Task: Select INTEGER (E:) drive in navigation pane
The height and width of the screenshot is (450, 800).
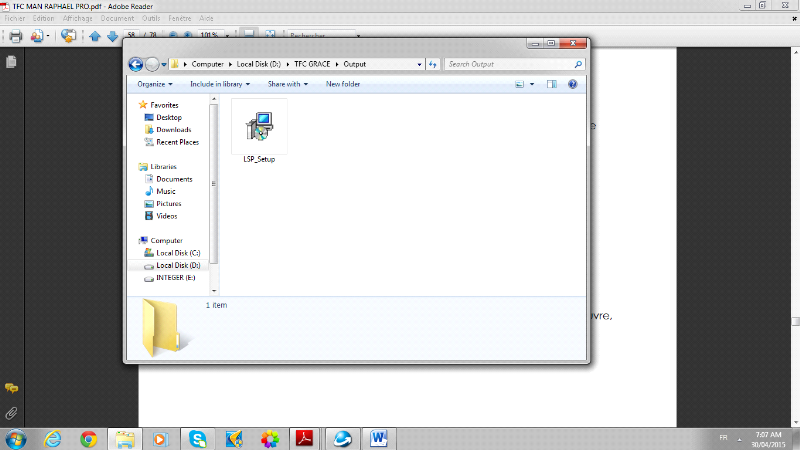Action: pos(176,278)
